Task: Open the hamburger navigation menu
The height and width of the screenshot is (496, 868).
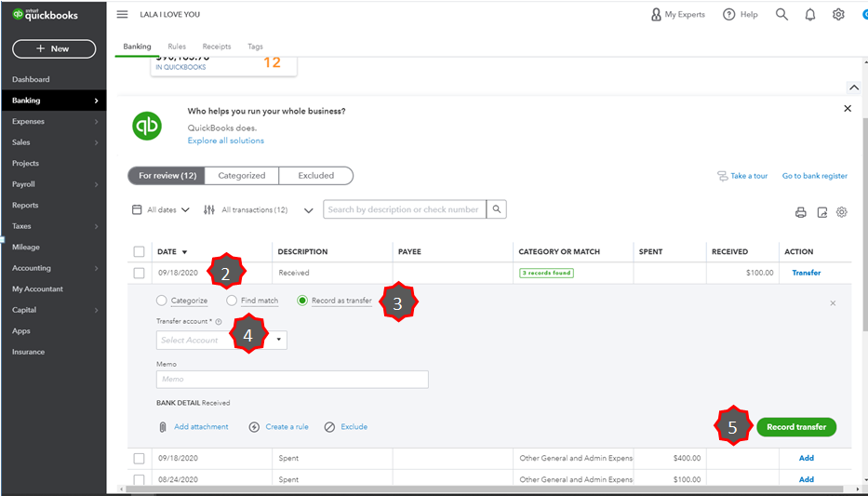Action: pyautogui.click(x=123, y=15)
